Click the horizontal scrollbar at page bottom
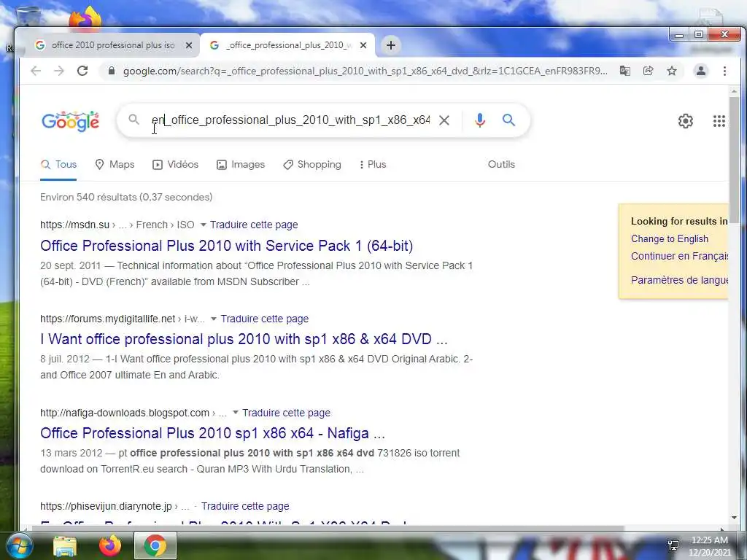The height and width of the screenshot is (560, 747). point(328,528)
